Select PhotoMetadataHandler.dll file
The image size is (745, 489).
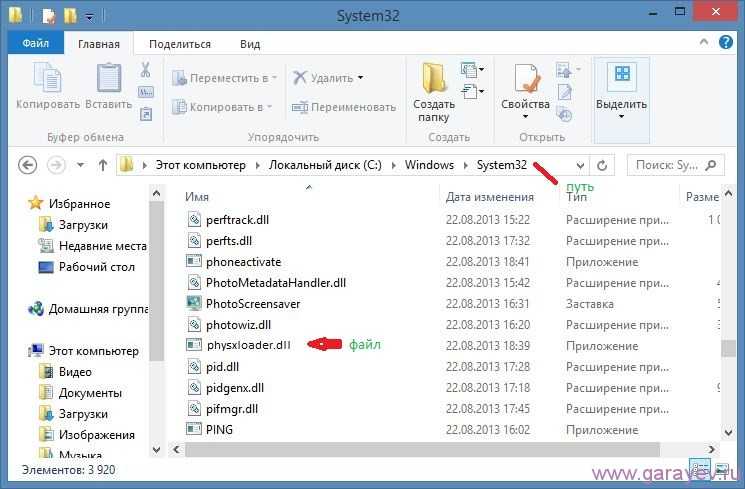click(276, 283)
